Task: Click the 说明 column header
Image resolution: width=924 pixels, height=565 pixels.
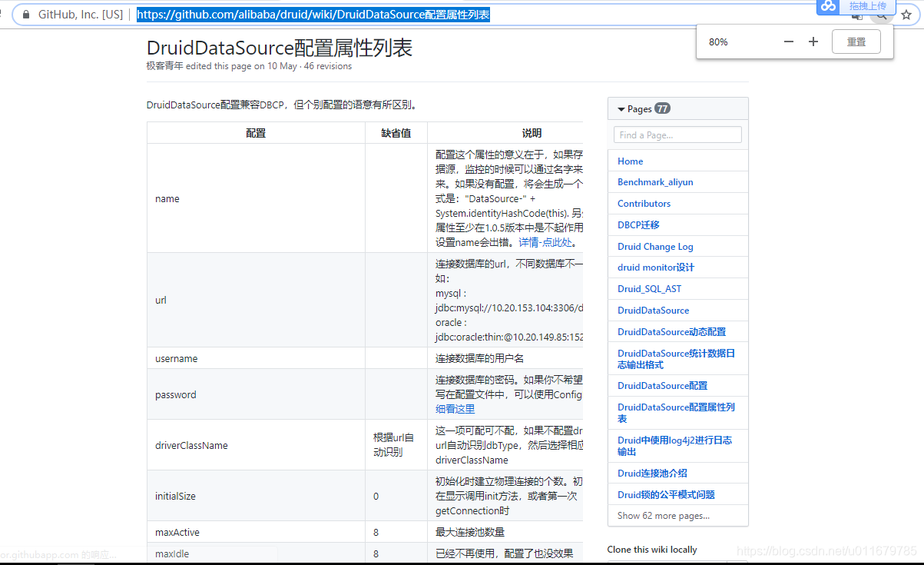Action: pyautogui.click(x=532, y=133)
